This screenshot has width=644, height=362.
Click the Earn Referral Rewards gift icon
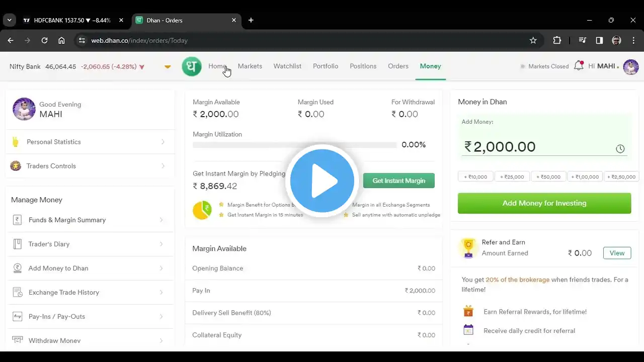(468, 311)
